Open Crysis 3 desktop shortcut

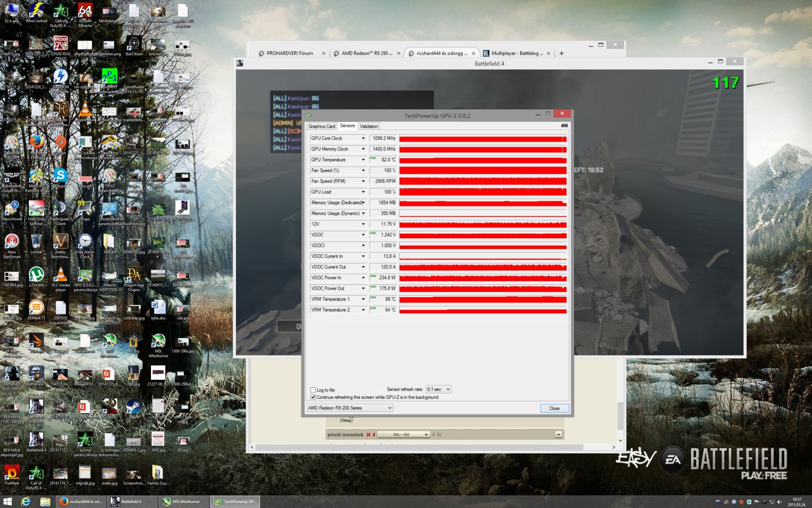[x=110, y=409]
